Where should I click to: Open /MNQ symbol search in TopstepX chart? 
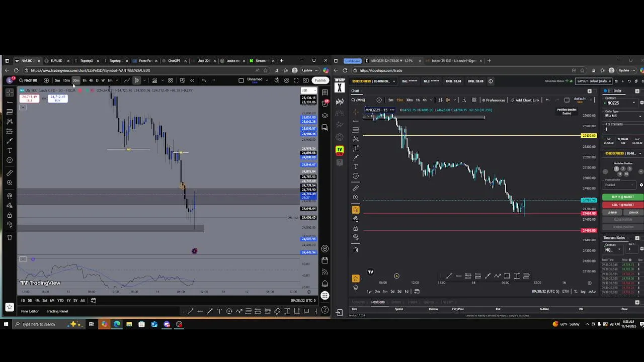coord(358,100)
